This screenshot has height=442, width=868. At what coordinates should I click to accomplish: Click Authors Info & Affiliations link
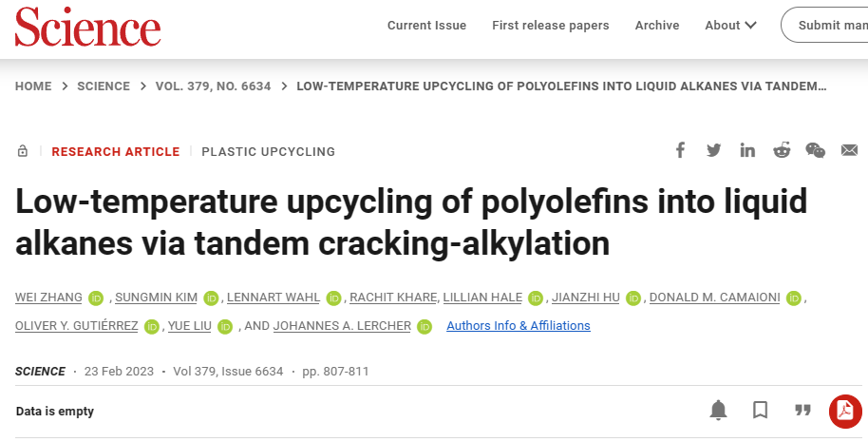[x=519, y=326]
